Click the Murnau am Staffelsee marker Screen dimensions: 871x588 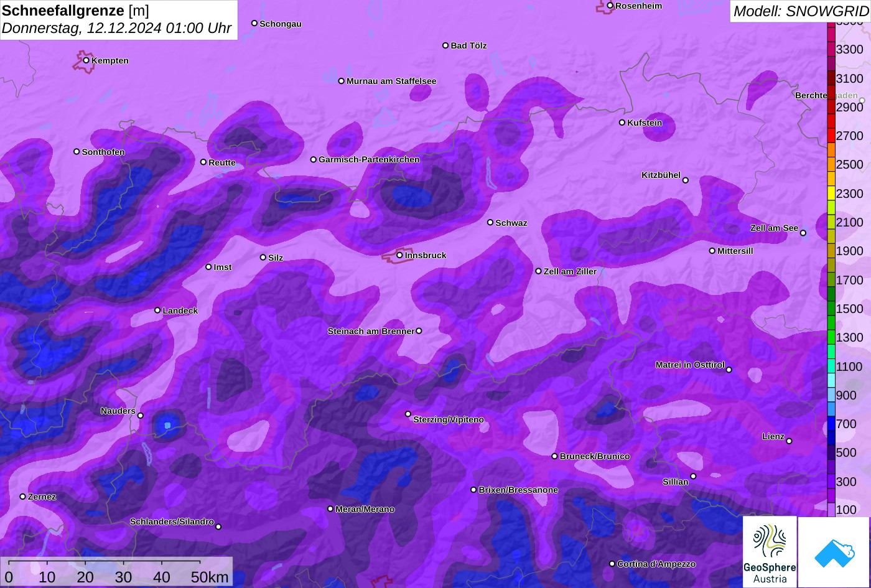(341, 81)
